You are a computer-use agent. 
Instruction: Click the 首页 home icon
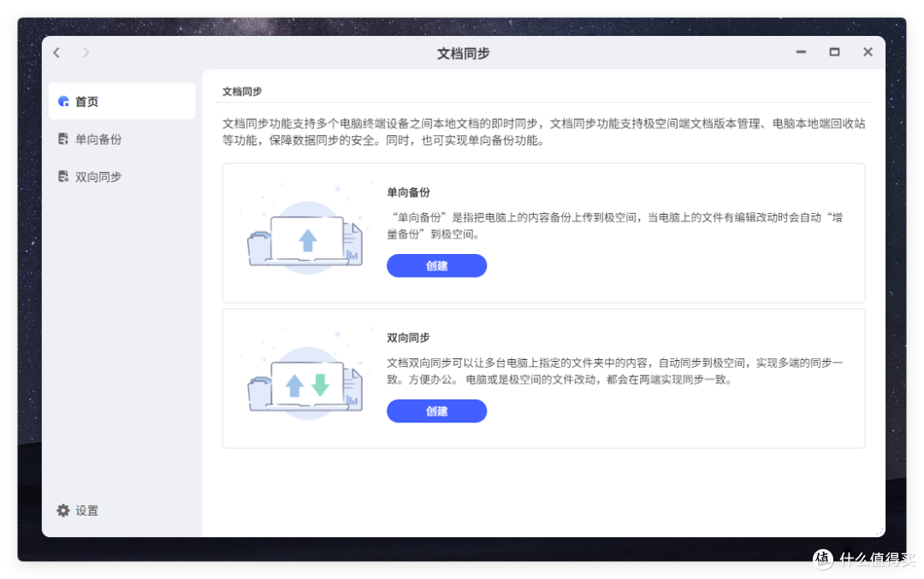[63, 101]
